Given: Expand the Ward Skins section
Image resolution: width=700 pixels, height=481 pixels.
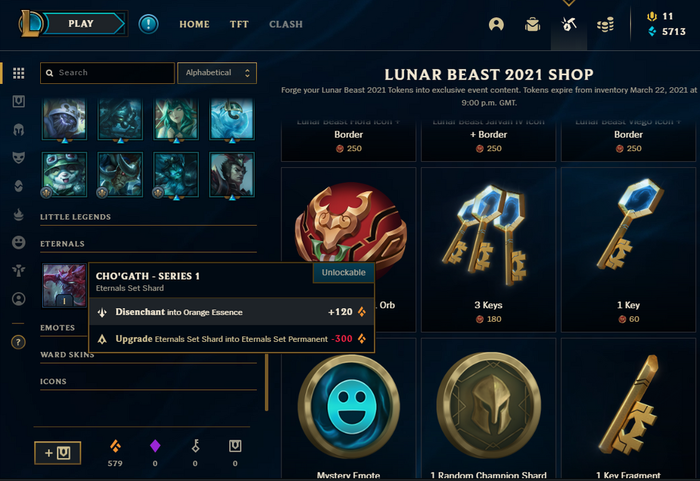Looking at the screenshot, I should coord(148,355).
